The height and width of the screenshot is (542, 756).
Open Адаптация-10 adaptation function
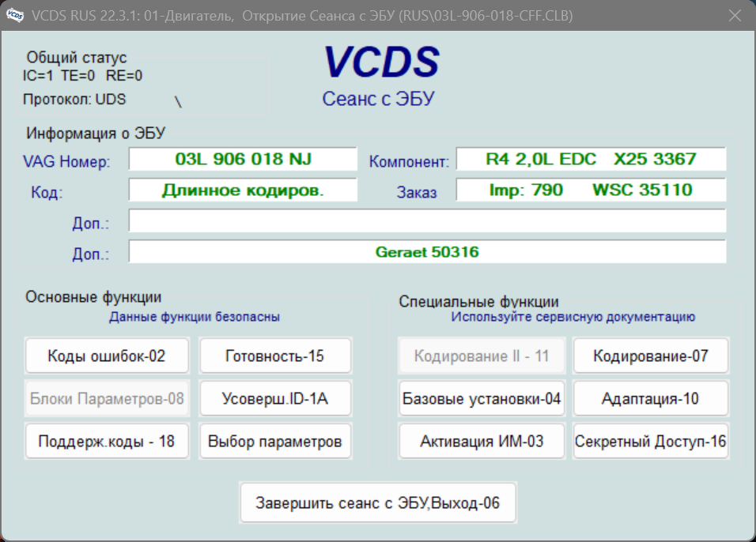click(x=650, y=398)
